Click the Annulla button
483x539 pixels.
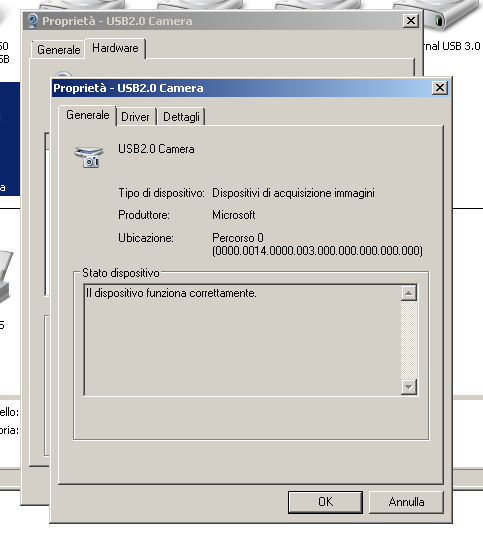406,502
